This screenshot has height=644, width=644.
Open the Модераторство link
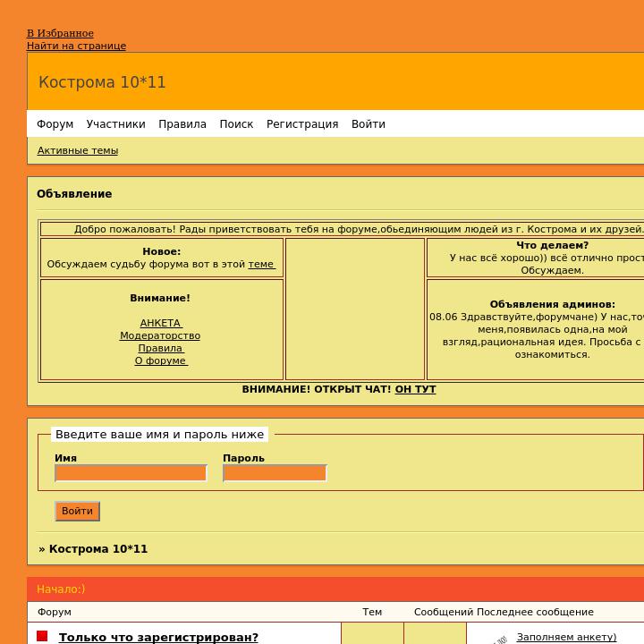(x=160, y=335)
